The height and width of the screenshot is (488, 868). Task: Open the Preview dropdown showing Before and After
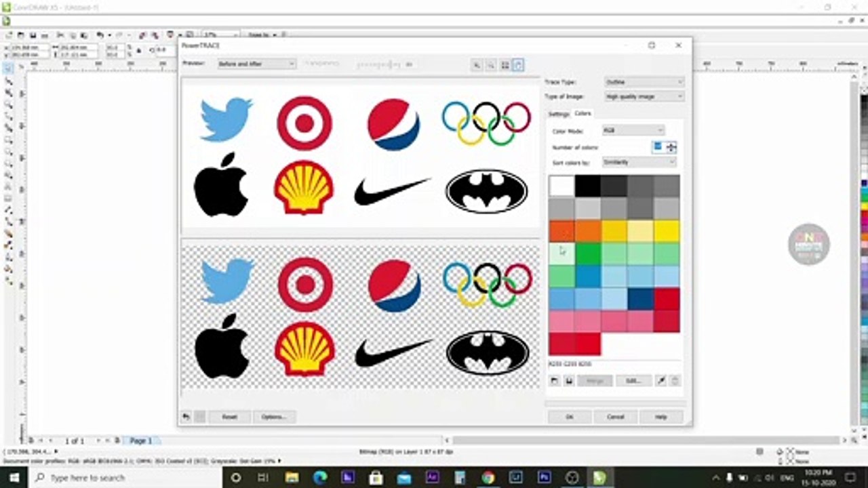[x=256, y=64]
